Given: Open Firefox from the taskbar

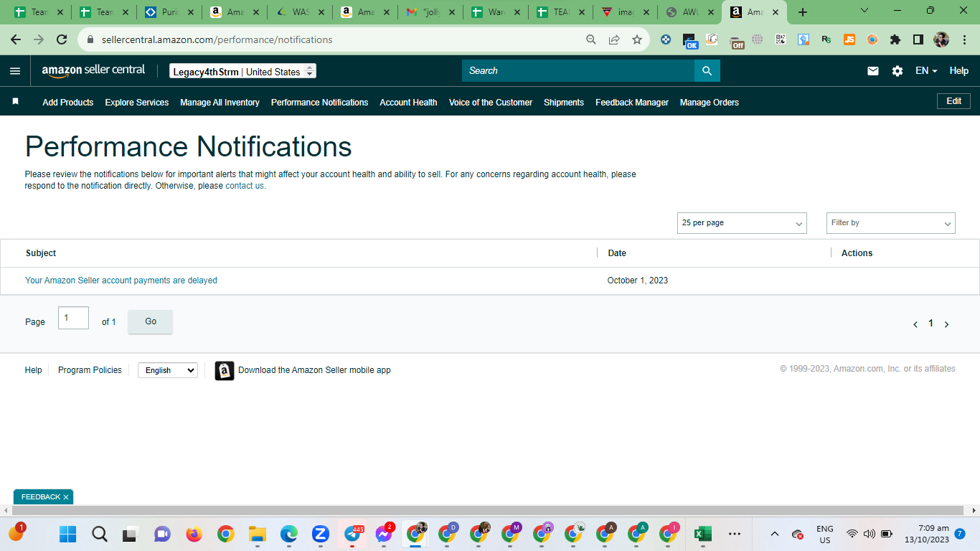Looking at the screenshot, I should pyautogui.click(x=194, y=534).
